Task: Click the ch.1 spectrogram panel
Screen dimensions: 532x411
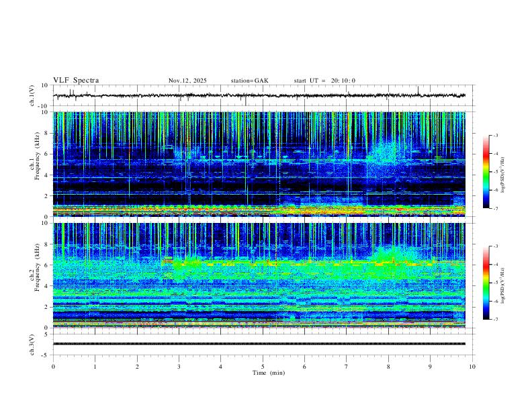Action: (x=259, y=164)
